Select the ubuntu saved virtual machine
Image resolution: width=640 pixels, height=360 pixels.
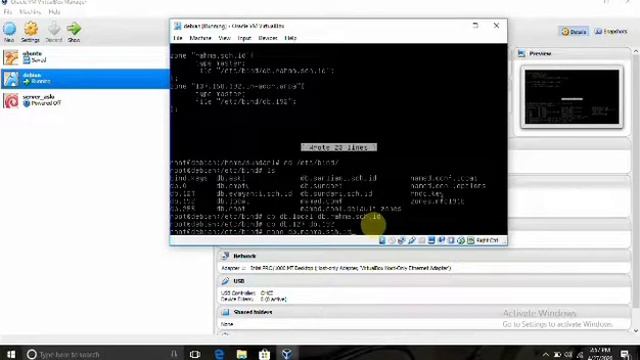click(x=85, y=57)
